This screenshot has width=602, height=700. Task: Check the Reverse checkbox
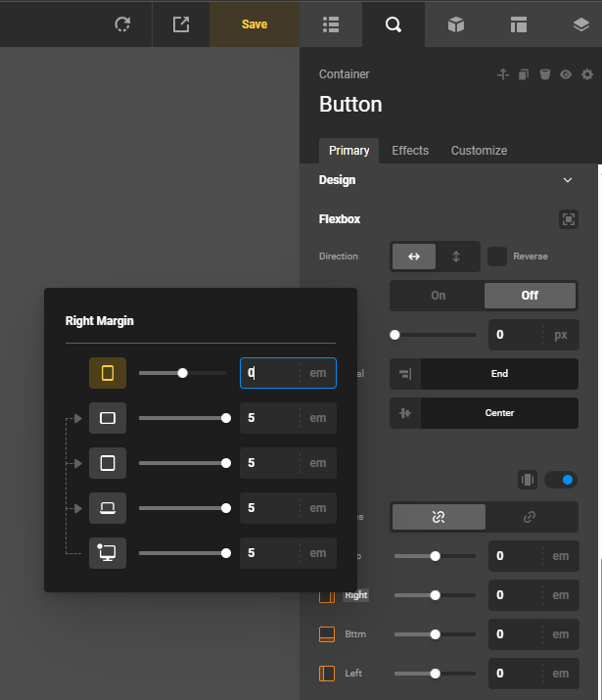[x=497, y=257]
